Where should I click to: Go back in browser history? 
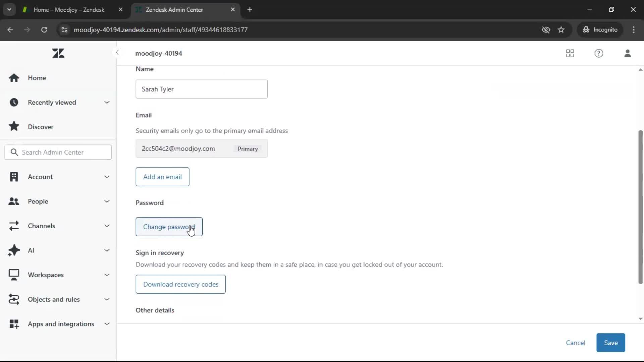pos(10,29)
